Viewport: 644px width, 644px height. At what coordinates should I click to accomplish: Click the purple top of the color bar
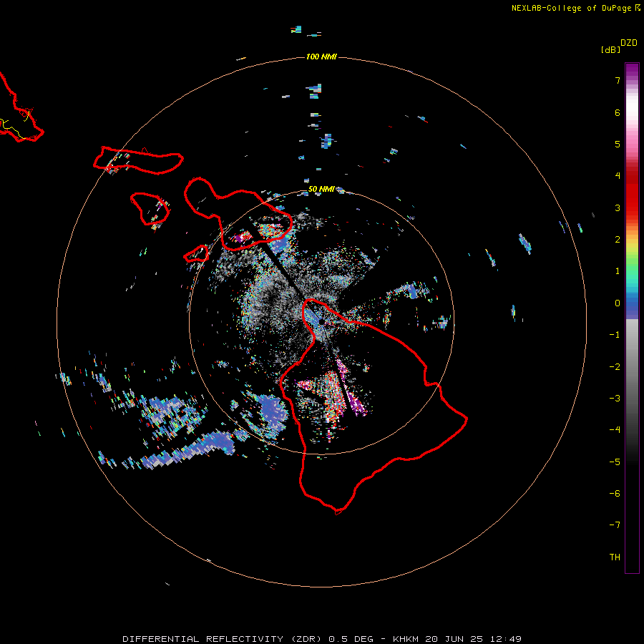(x=632, y=71)
